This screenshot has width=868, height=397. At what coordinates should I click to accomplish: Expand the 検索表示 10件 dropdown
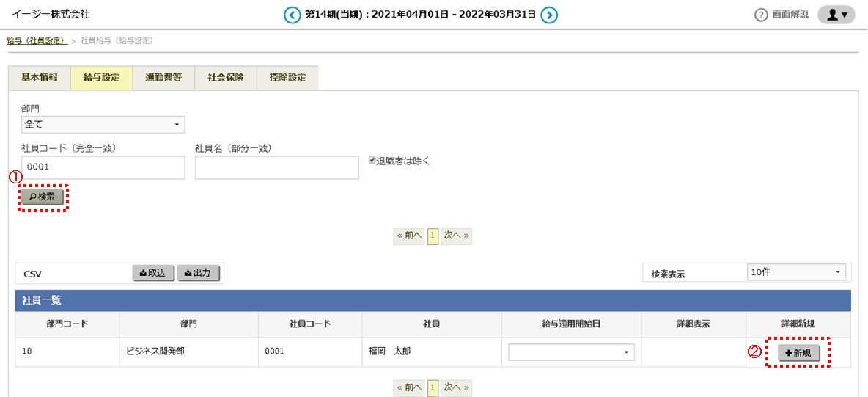(795, 272)
